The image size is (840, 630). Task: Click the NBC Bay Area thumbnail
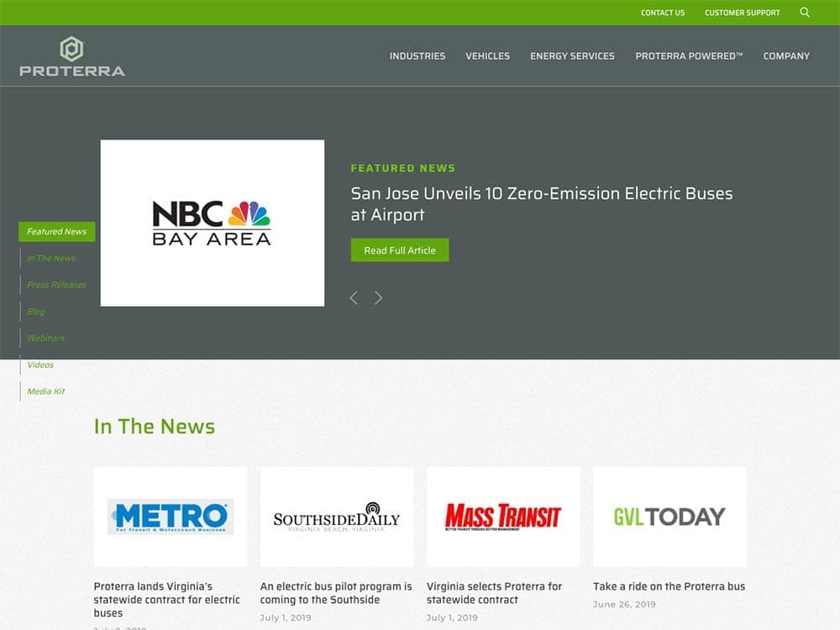click(x=213, y=223)
